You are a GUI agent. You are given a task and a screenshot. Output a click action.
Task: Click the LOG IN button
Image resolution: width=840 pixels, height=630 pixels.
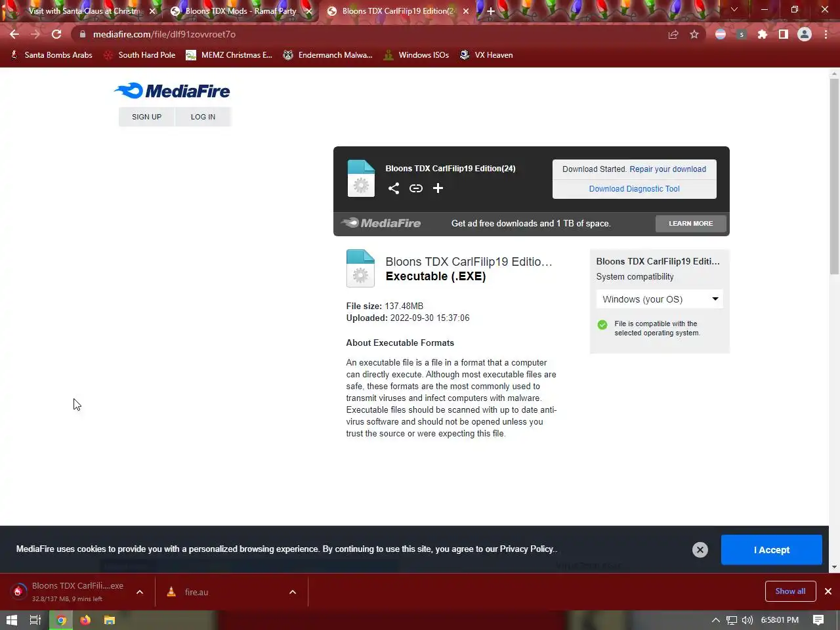[x=203, y=117]
